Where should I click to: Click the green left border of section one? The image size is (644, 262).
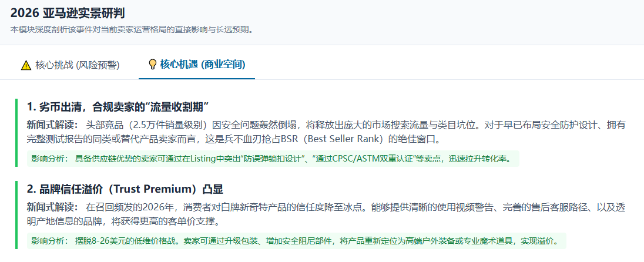coord(17,133)
